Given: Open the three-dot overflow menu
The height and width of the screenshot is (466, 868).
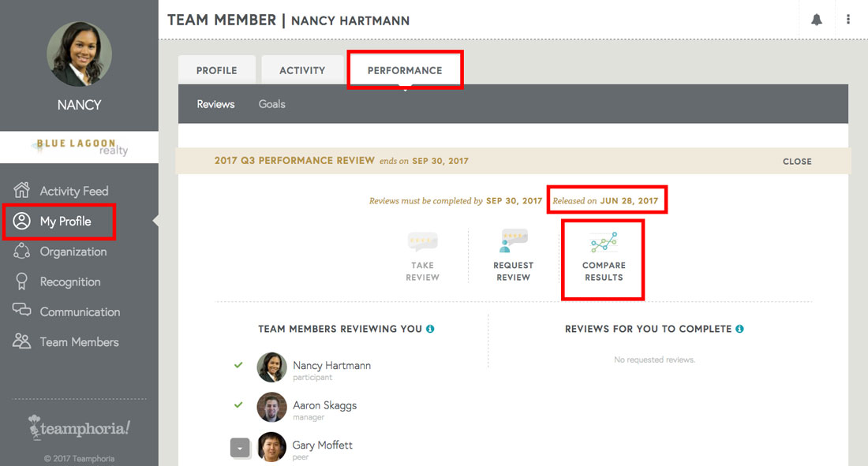Looking at the screenshot, I should point(848,18).
